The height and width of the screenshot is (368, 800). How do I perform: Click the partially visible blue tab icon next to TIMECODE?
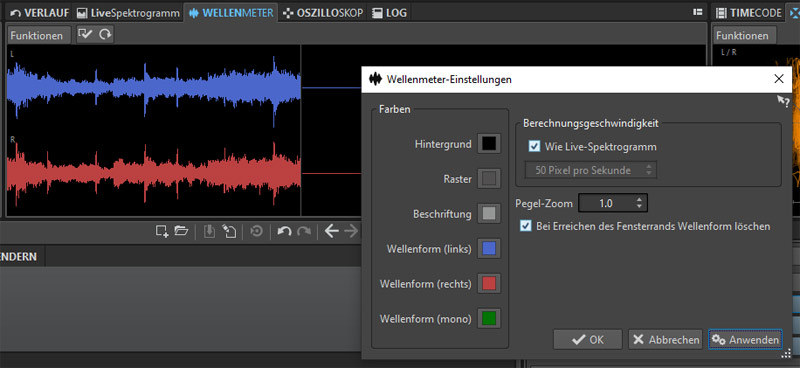[x=795, y=13]
